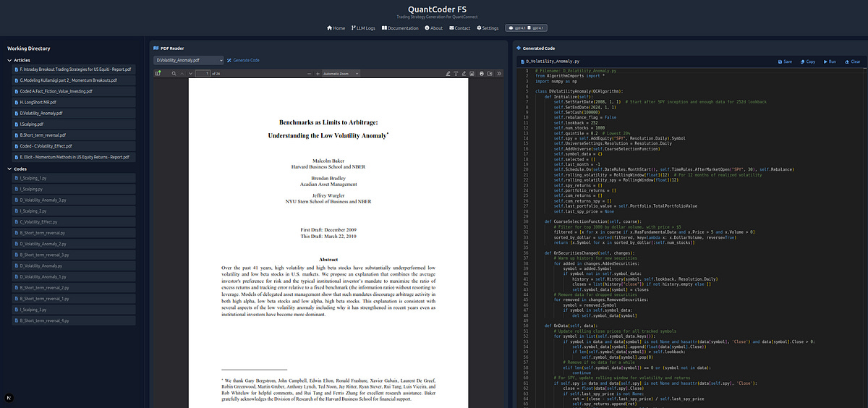Open the Home page
The image size is (868, 408).
336,28
